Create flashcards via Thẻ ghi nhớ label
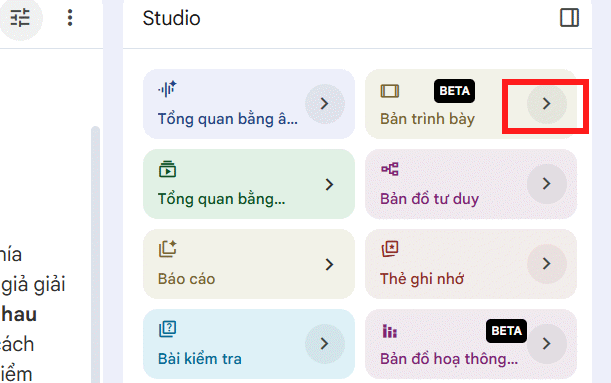611x383 pixels. pos(422,279)
